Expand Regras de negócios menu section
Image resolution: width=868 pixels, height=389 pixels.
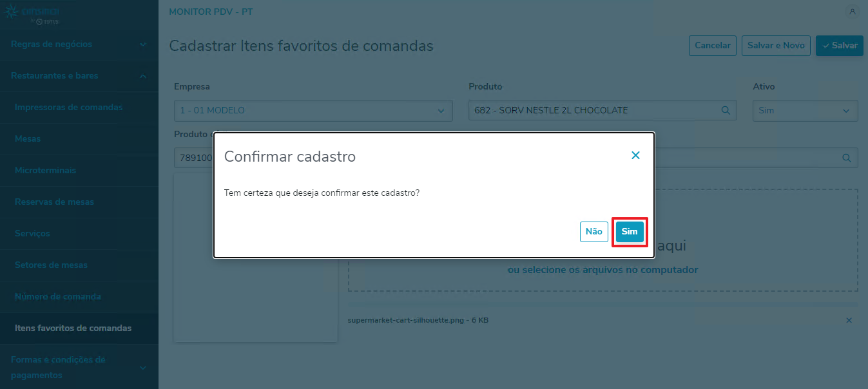click(x=79, y=44)
